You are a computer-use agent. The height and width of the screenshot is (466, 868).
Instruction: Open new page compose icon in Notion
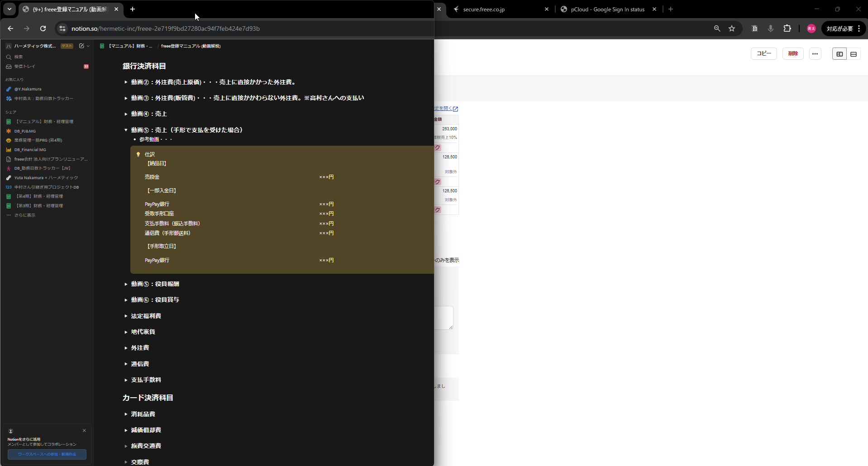click(81, 46)
